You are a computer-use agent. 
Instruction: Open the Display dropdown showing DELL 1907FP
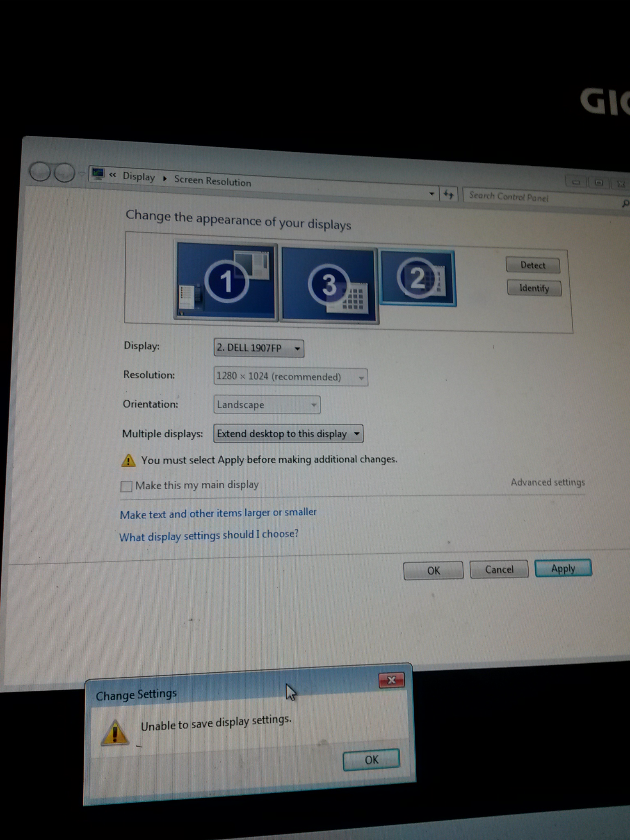[x=259, y=348]
